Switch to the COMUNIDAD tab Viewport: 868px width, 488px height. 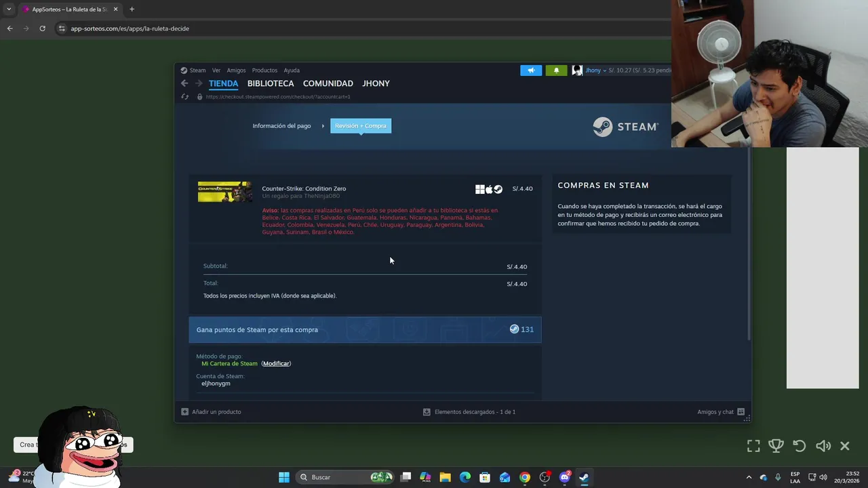tap(328, 83)
